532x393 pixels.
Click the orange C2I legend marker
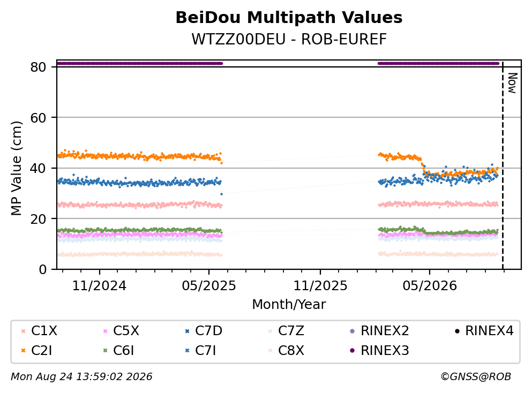point(24,350)
